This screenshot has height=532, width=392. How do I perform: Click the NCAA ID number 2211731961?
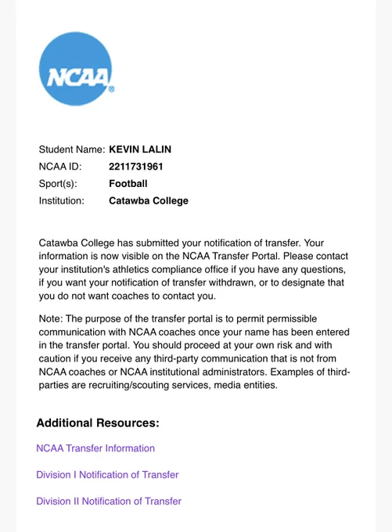136,167
